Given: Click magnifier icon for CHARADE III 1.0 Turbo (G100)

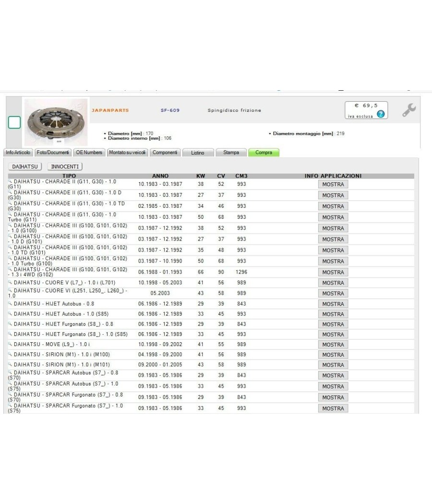Looking at the screenshot, I should pyautogui.click(x=10, y=258).
